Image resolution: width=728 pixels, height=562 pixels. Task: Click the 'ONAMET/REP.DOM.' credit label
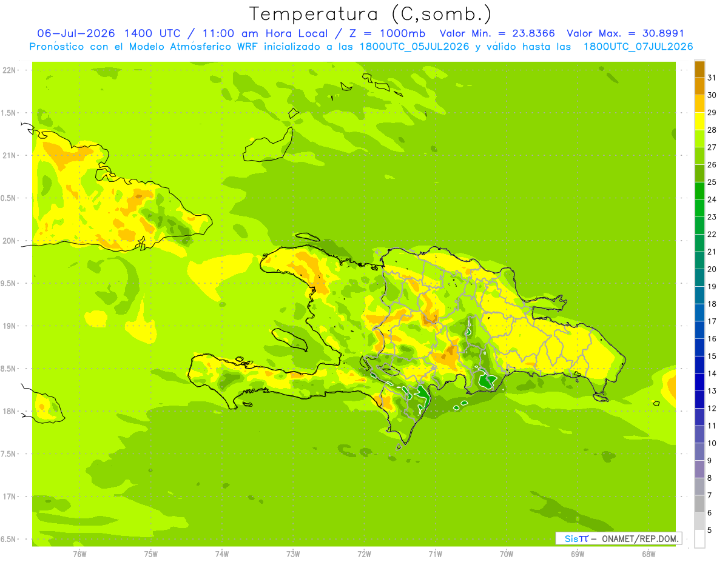[x=640, y=538]
